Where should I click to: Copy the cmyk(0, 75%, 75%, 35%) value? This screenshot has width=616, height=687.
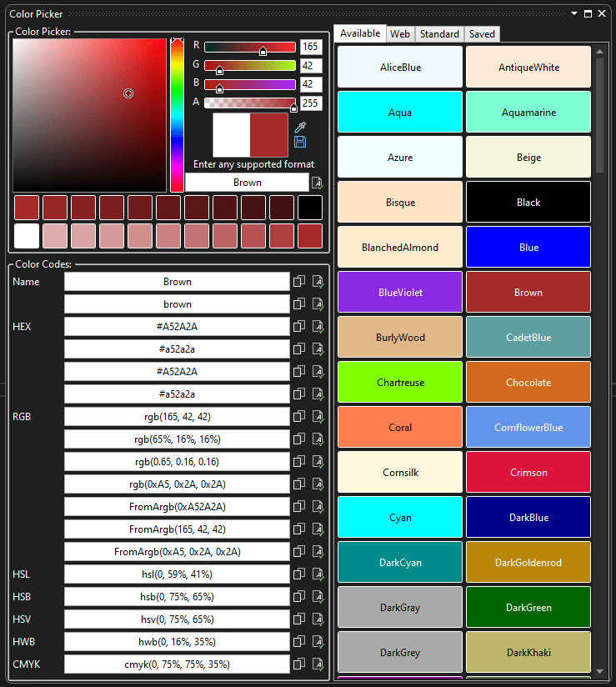[299, 664]
